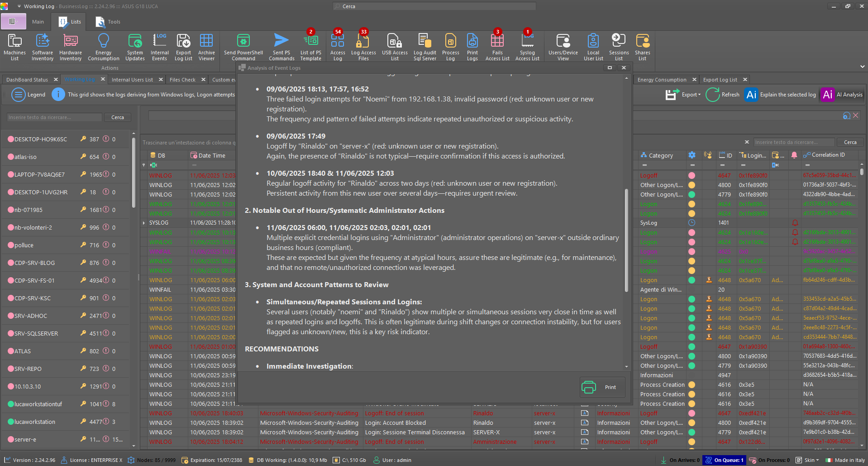View the USB Access List
This screenshot has height=466, width=868.
394,45
